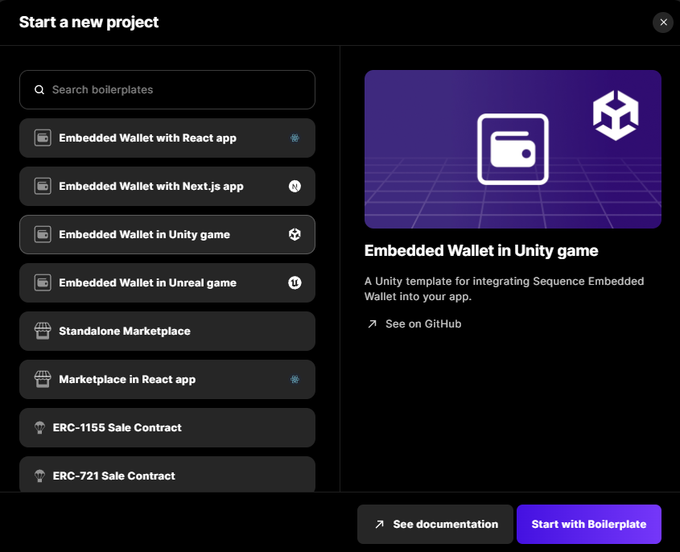Select Standalone Marketplace boilerplate
Viewport: 680px width, 552px height.
point(167,331)
